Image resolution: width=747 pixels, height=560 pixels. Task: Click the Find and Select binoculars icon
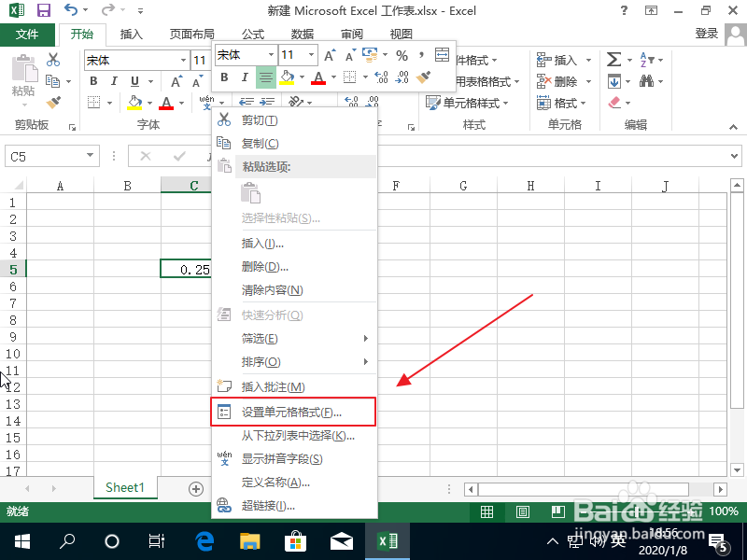[x=647, y=81]
